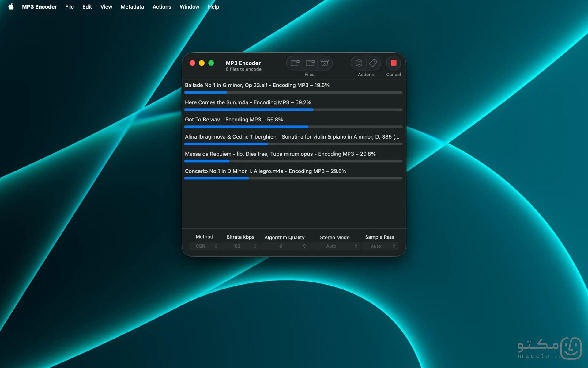
Task: Minimize the MP3 Encoder window
Action: tap(202, 63)
